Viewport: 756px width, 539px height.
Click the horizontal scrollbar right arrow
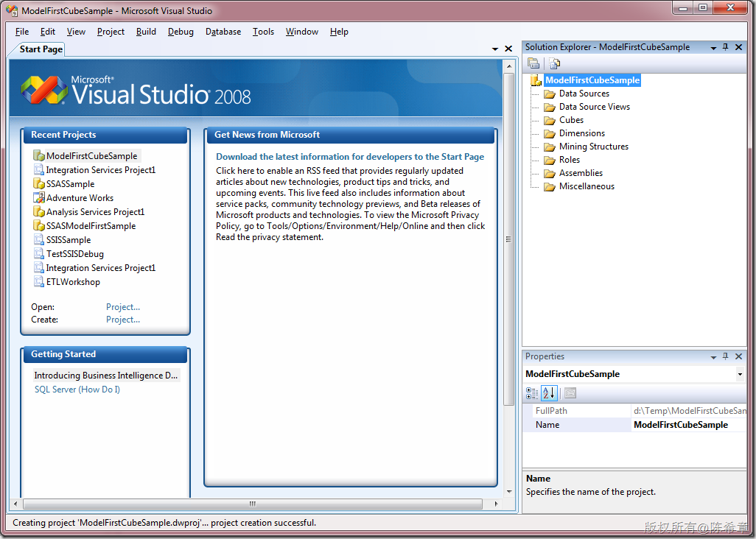(x=496, y=504)
